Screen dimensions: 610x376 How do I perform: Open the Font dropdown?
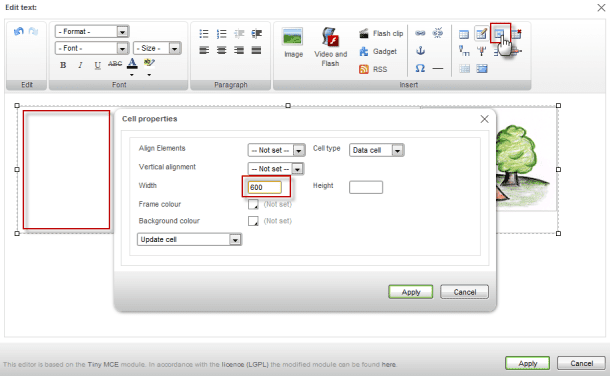[x=92, y=48]
